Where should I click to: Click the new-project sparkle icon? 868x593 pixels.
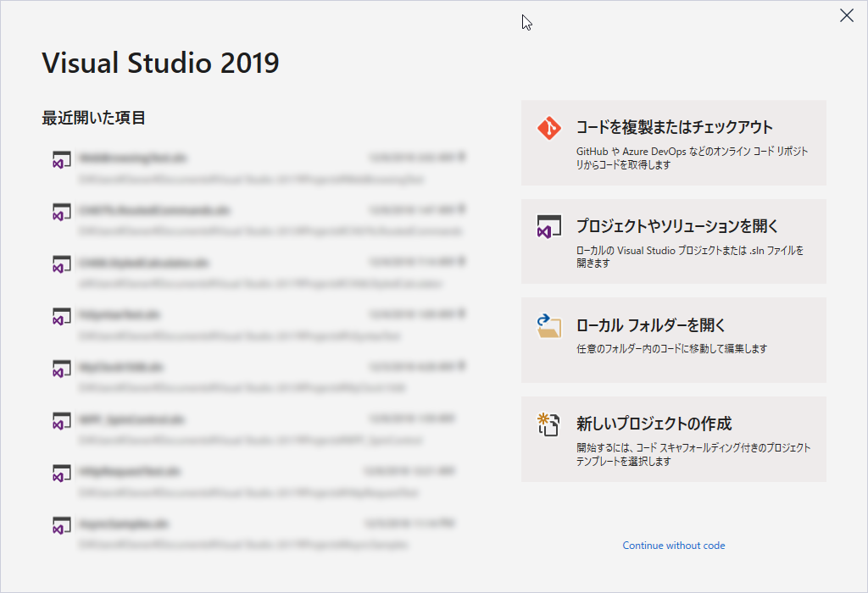[x=548, y=424]
